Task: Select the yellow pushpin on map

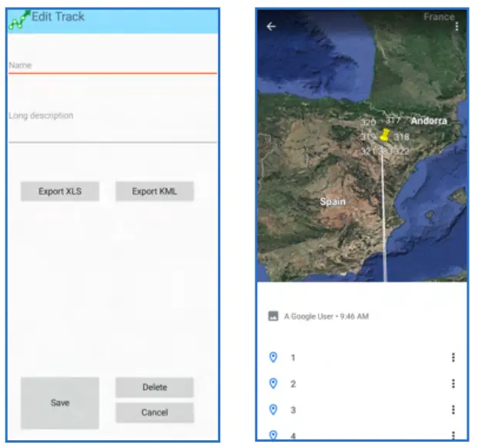Action: point(385,135)
